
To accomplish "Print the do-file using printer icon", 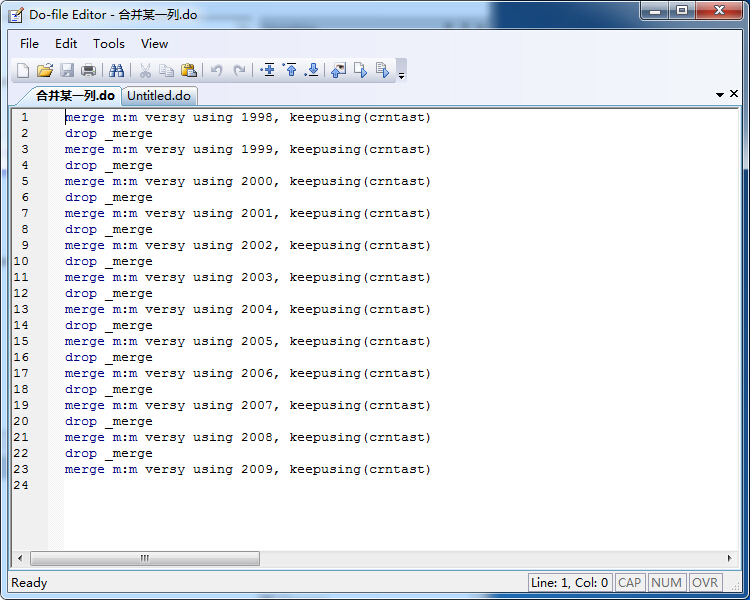I will pos(88,70).
